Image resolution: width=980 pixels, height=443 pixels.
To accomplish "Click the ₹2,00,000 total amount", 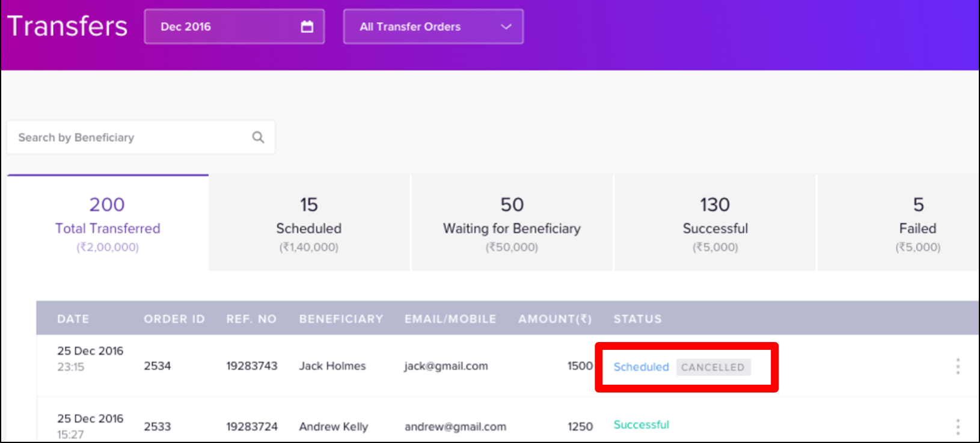I will (108, 247).
